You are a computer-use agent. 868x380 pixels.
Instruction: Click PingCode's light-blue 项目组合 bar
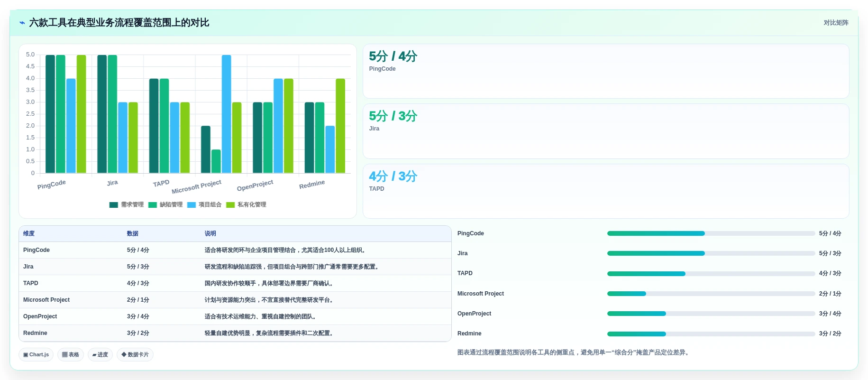[71, 126]
